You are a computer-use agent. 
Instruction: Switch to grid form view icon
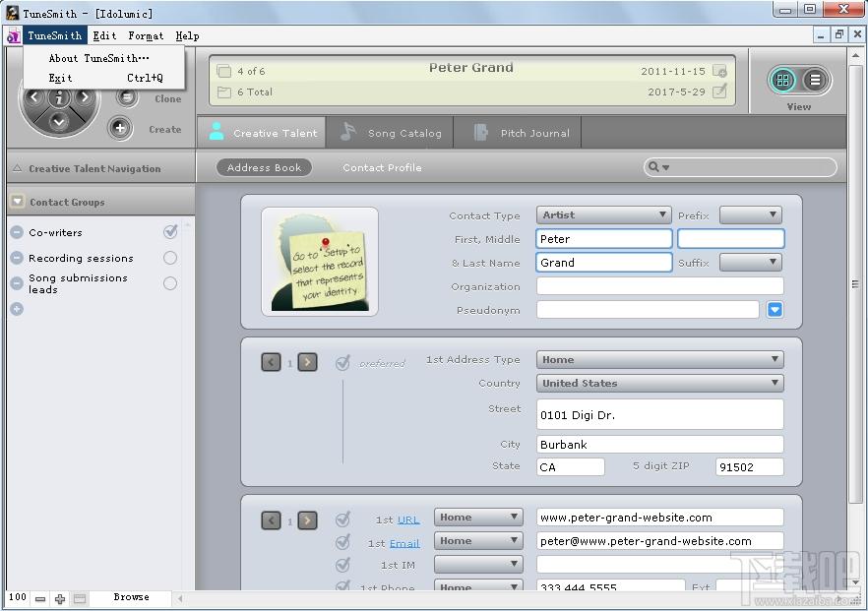point(782,81)
